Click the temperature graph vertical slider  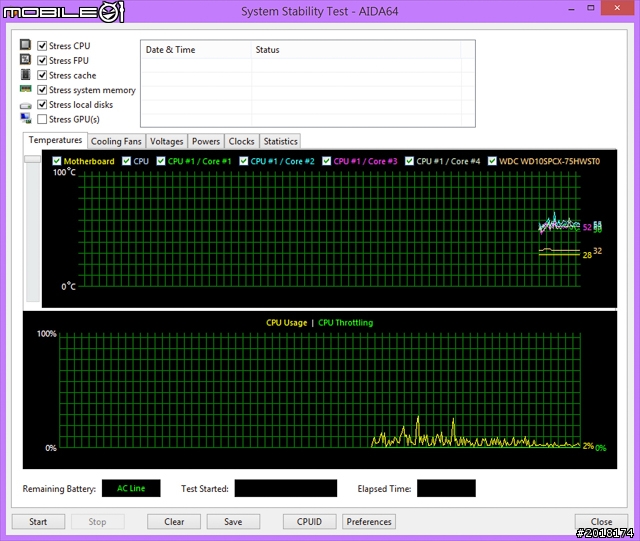point(33,159)
